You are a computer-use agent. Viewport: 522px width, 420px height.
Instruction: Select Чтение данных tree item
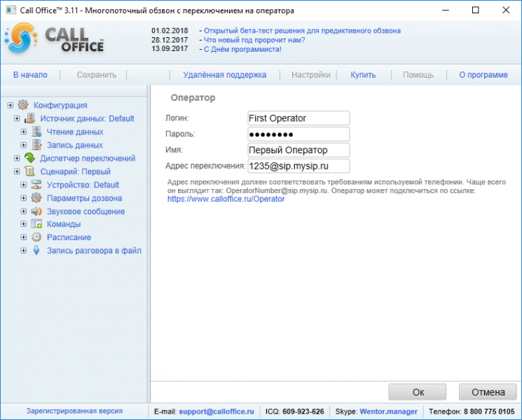[x=75, y=132]
